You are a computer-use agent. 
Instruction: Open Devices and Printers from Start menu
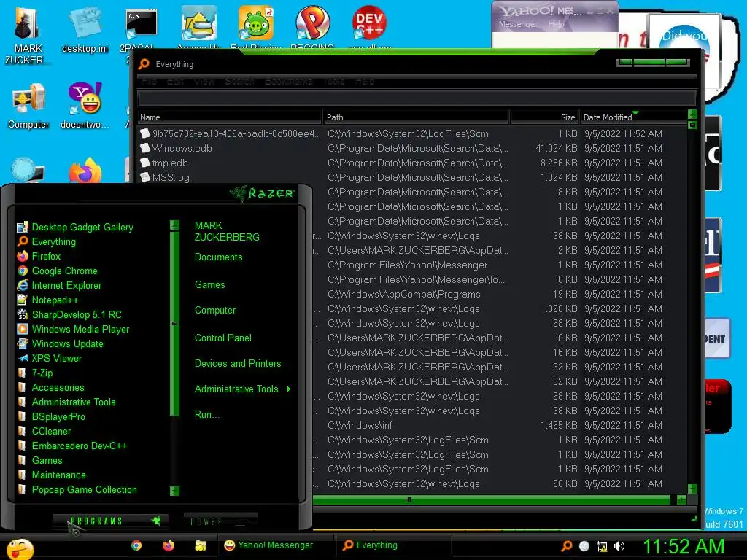click(238, 363)
